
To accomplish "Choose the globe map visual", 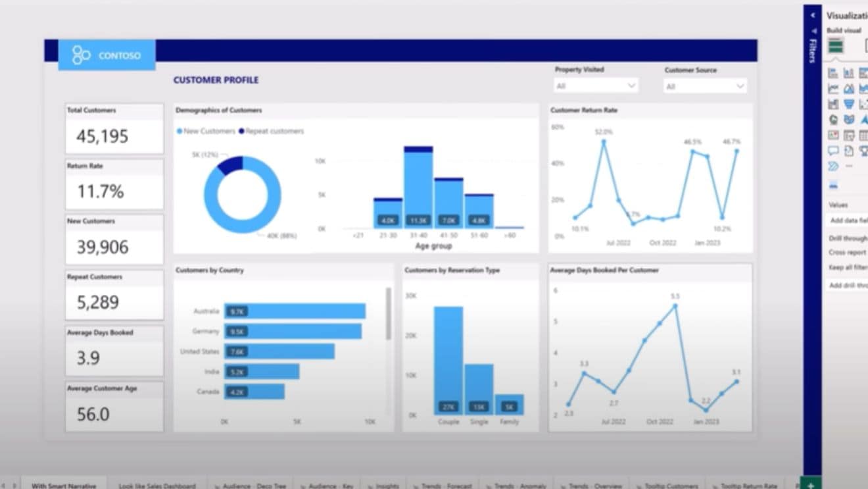I will pyautogui.click(x=833, y=120).
